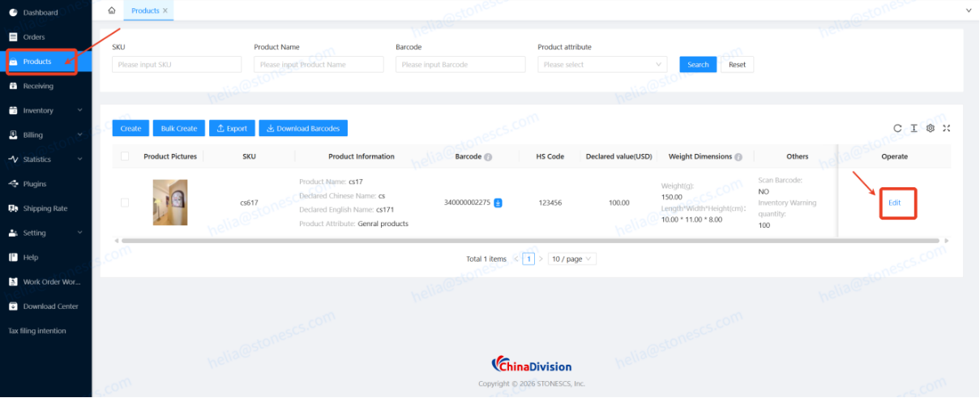The height and width of the screenshot is (398, 980).
Task: Click the Barcode column info icon
Action: (x=488, y=157)
